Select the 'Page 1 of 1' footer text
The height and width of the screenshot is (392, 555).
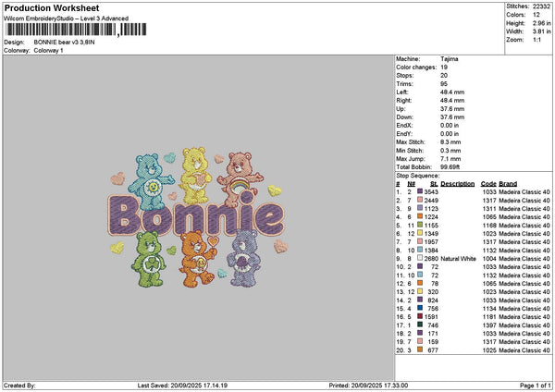[x=536, y=386]
